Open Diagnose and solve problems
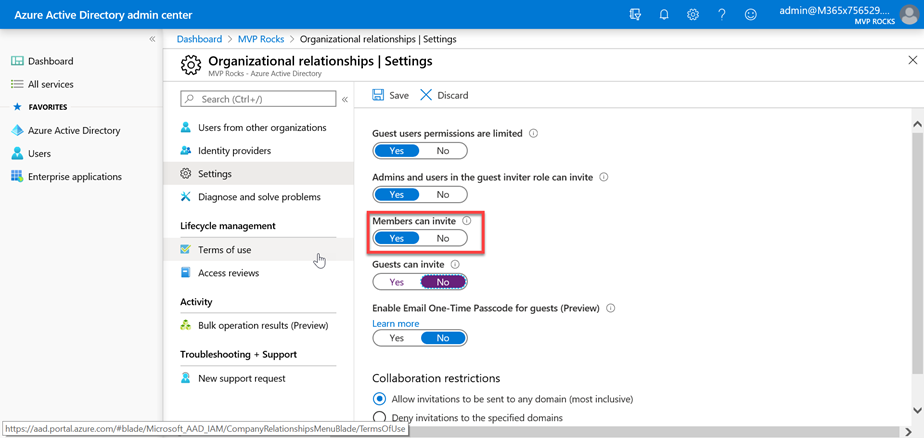 tap(259, 196)
